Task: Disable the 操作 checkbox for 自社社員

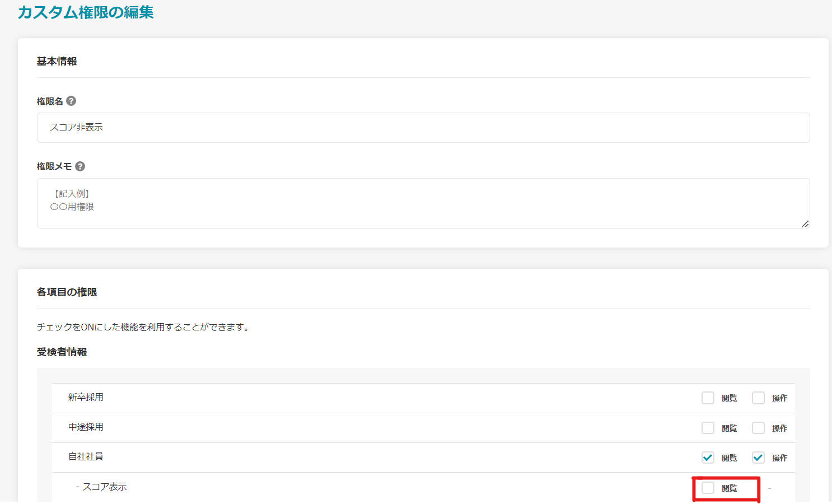Action: pos(758,458)
